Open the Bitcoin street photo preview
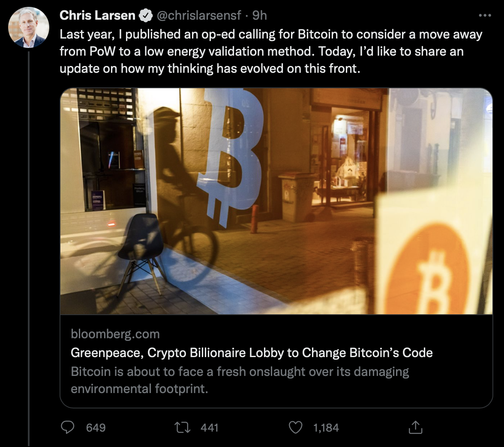 tap(276, 201)
